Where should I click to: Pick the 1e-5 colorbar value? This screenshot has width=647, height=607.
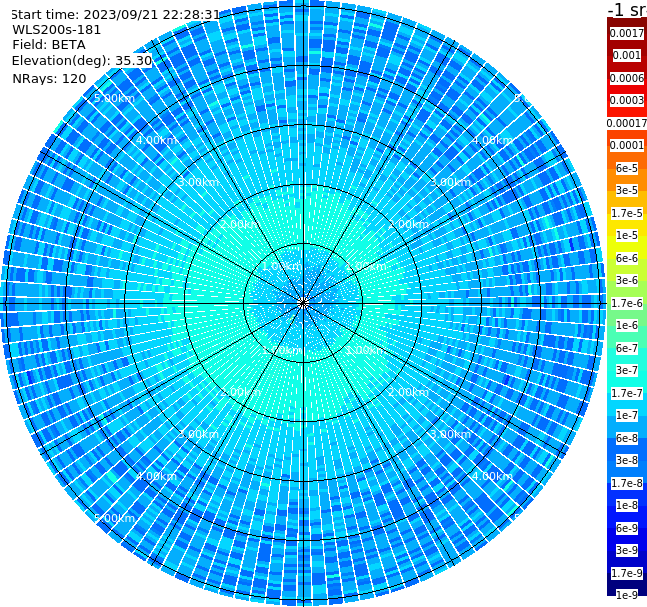tap(627, 235)
